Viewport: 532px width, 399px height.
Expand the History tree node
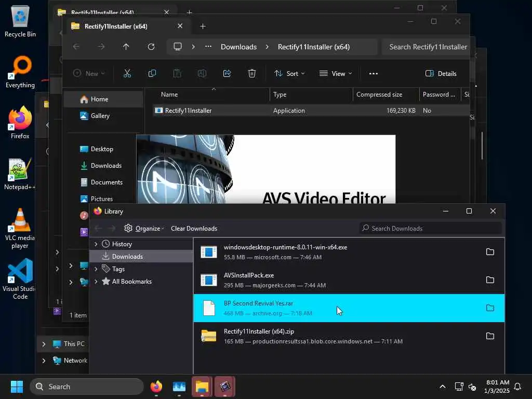pos(96,244)
